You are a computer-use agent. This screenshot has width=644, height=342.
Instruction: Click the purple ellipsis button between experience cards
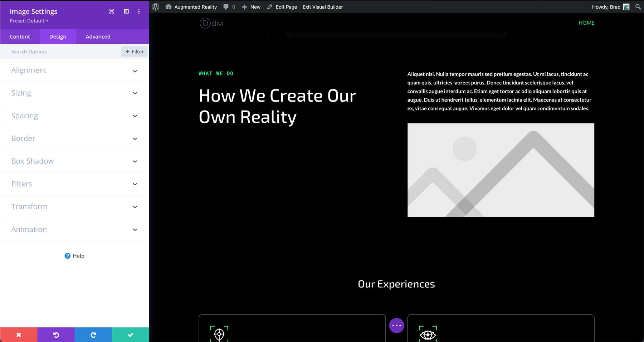(x=396, y=325)
